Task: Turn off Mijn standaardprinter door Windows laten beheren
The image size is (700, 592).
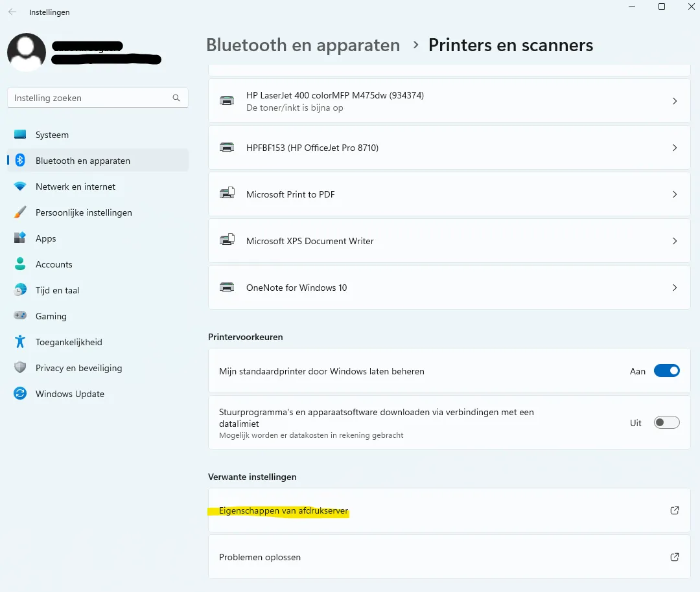Action: [x=666, y=370]
